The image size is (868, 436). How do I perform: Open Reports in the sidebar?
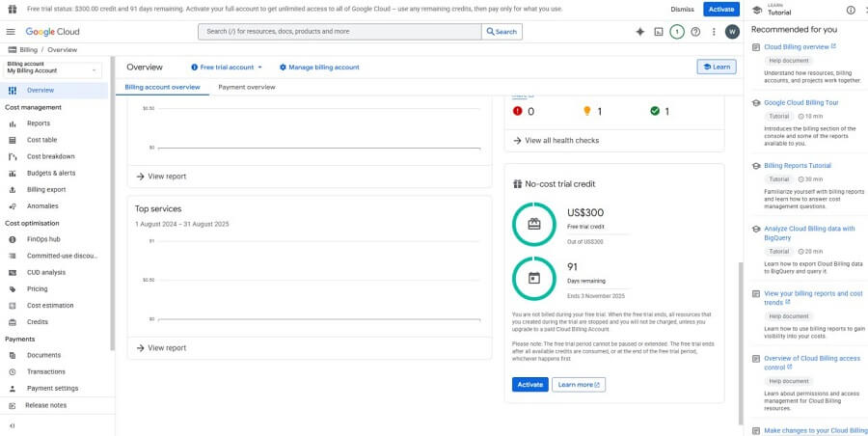[x=39, y=123]
